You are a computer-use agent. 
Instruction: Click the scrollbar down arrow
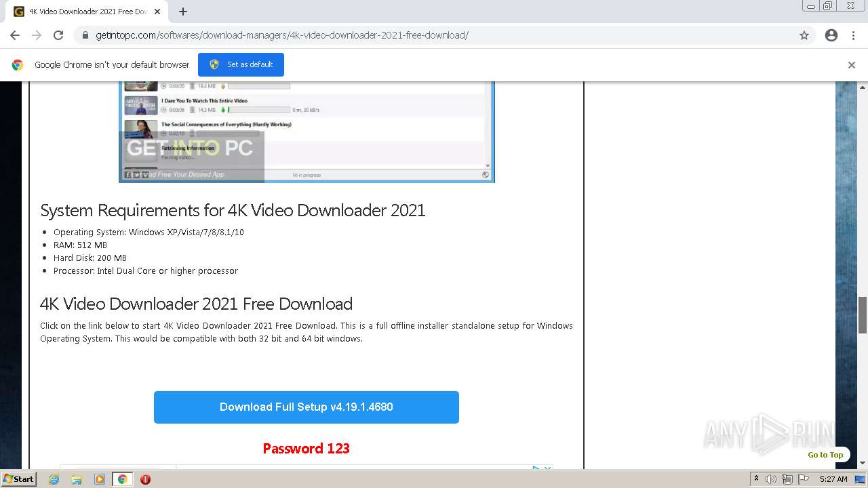(x=863, y=464)
